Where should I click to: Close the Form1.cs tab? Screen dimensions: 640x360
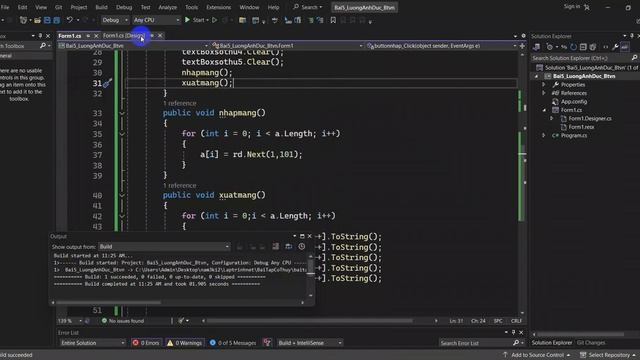[96, 36]
